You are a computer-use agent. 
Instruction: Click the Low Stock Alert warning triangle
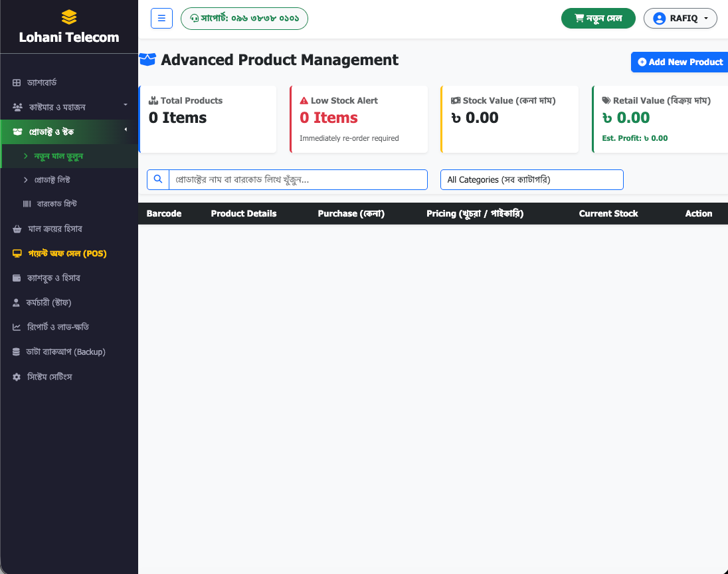click(304, 100)
